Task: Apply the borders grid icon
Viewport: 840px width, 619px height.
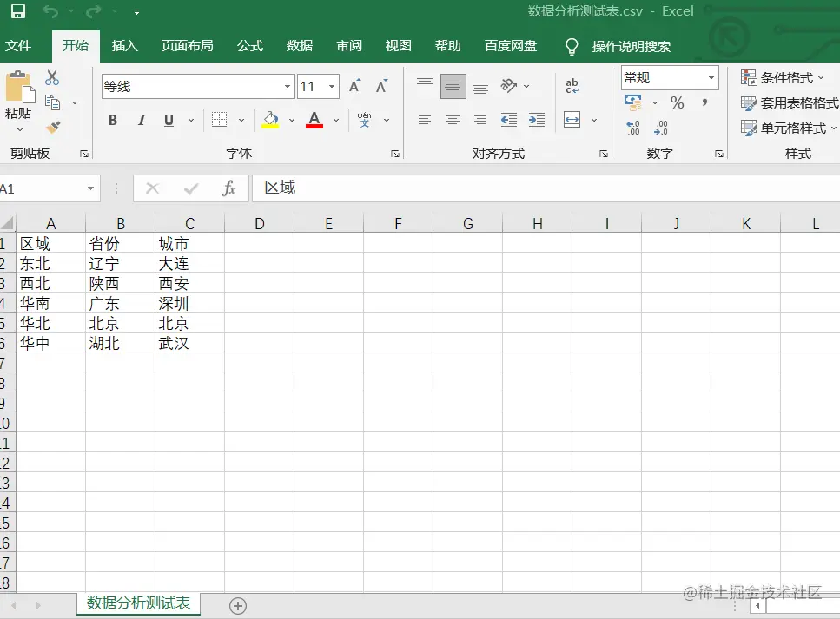Action: (219, 120)
